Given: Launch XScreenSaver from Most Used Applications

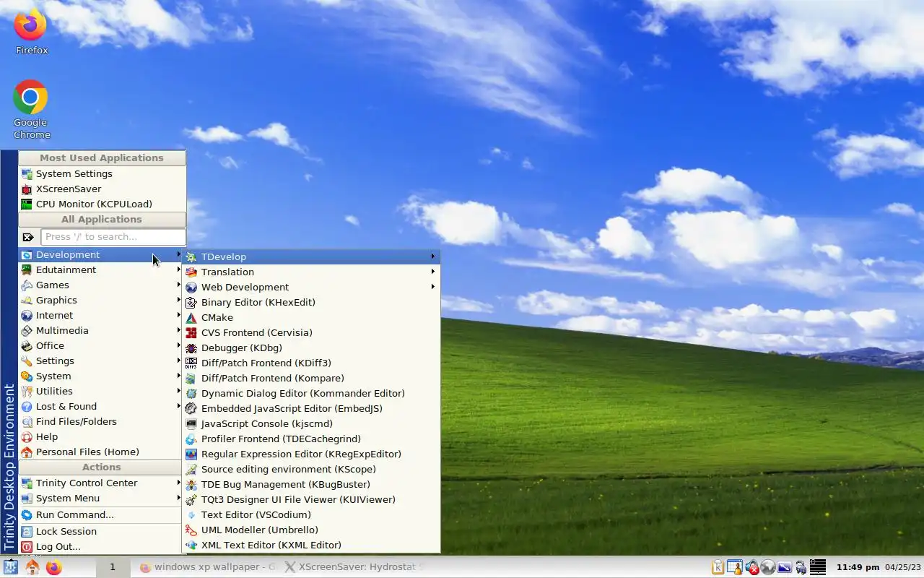Looking at the screenshot, I should tap(102, 189).
